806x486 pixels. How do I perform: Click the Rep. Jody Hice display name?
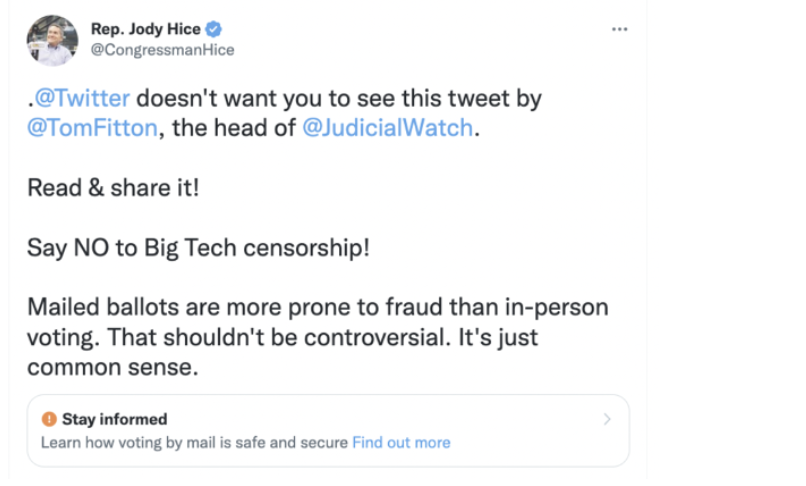click(x=146, y=30)
